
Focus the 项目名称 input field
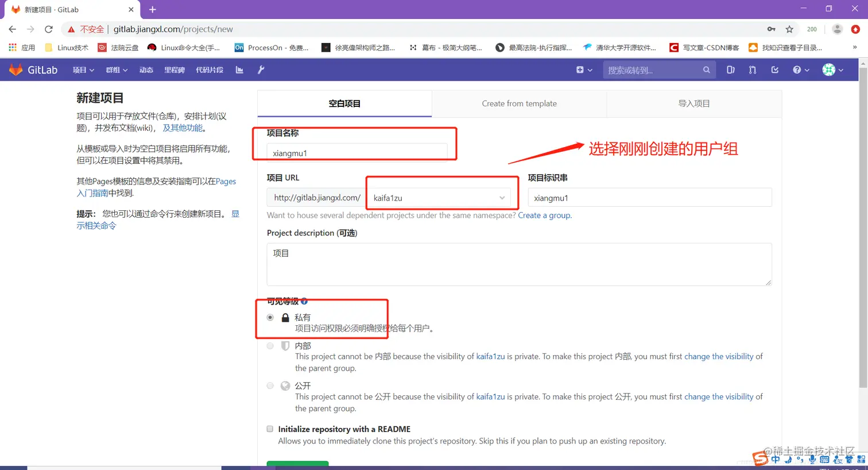click(357, 153)
